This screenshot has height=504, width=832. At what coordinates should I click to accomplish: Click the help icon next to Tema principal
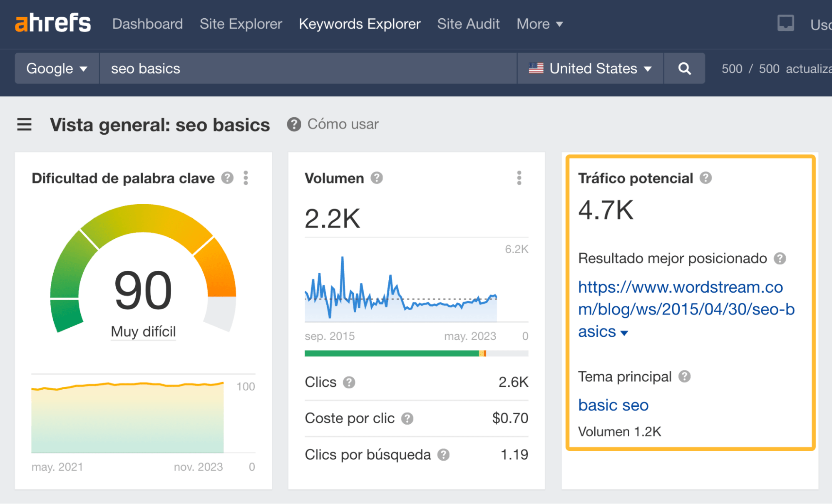[685, 377]
